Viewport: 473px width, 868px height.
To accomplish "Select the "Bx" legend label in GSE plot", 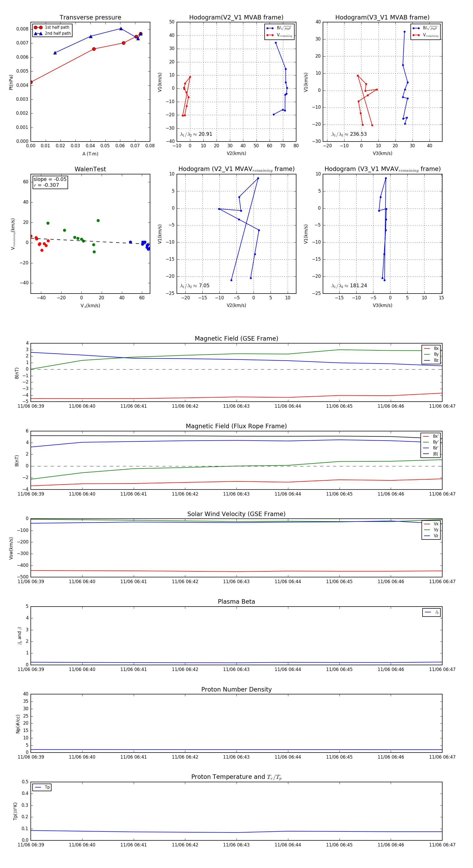I will pyautogui.click(x=436, y=349).
